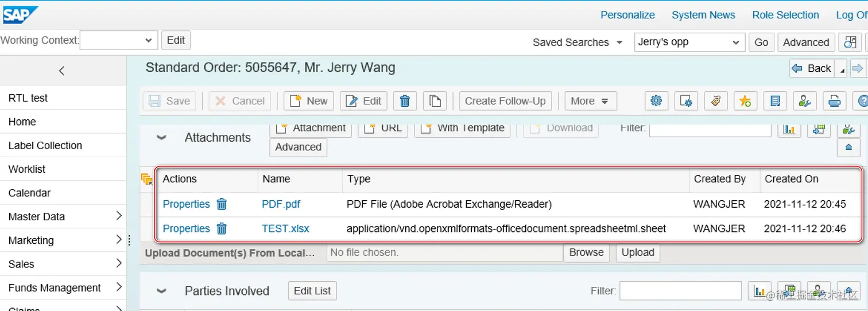Expand the Master Data navigation item
The image size is (868, 311).
119,216
